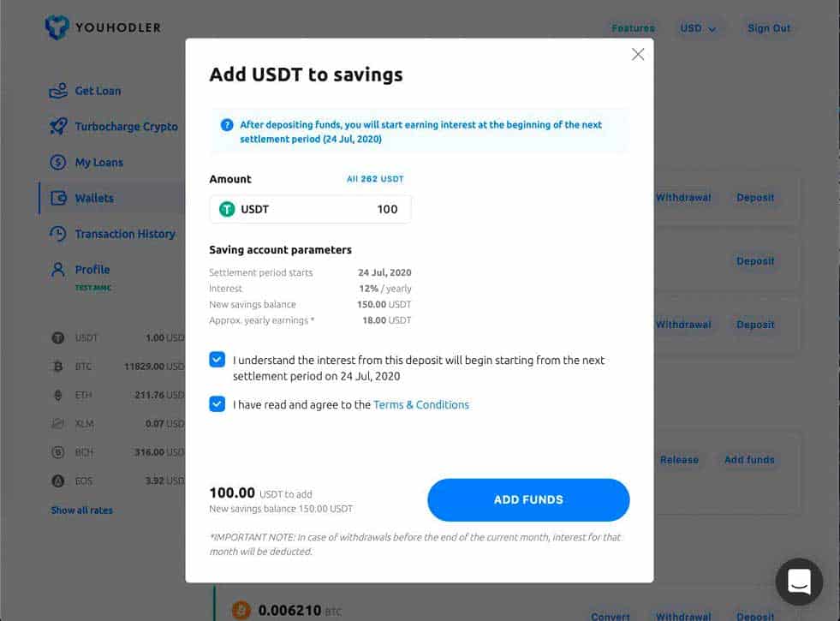Image resolution: width=840 pixels, height=621 pixels.
Task: Toggle the Terms & Conditions agreement checkbox
Action: [217, 404]
